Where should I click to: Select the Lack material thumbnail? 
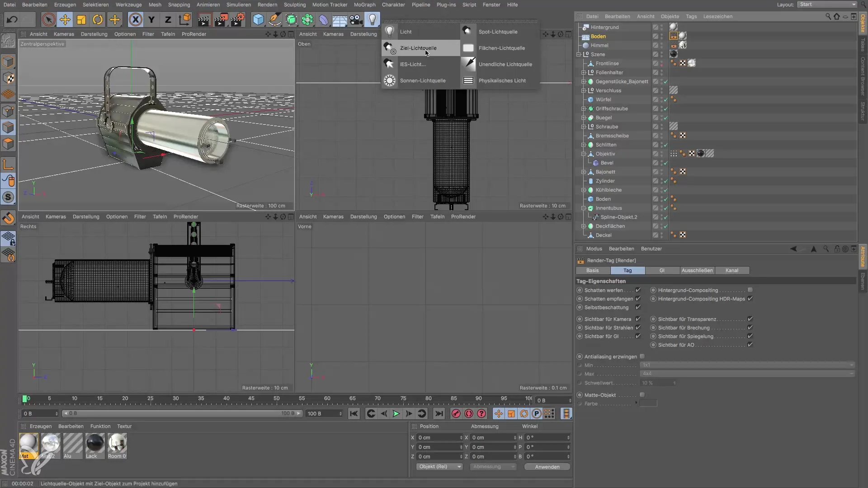point(95,446)
